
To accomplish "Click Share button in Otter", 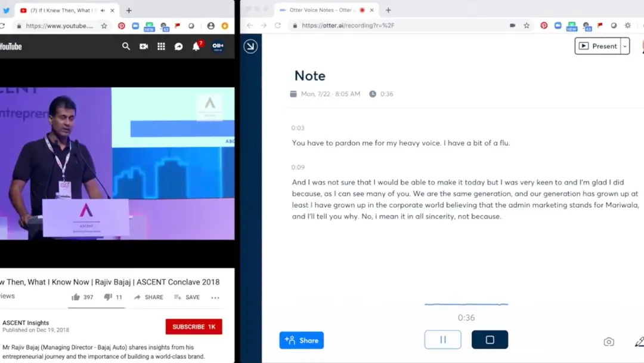I will tap(302, 340).
